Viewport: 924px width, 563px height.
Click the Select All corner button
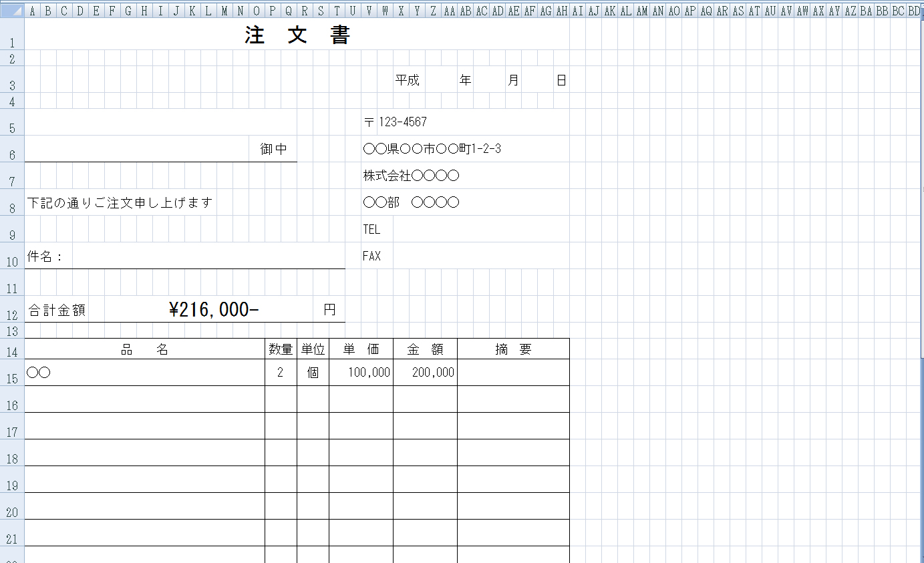[x=12, y=11]
